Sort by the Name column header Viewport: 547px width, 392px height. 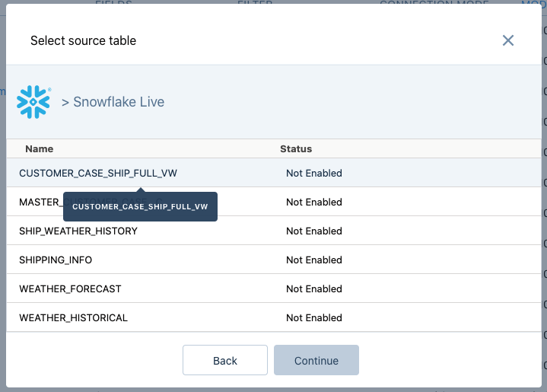tap(40, 149)
